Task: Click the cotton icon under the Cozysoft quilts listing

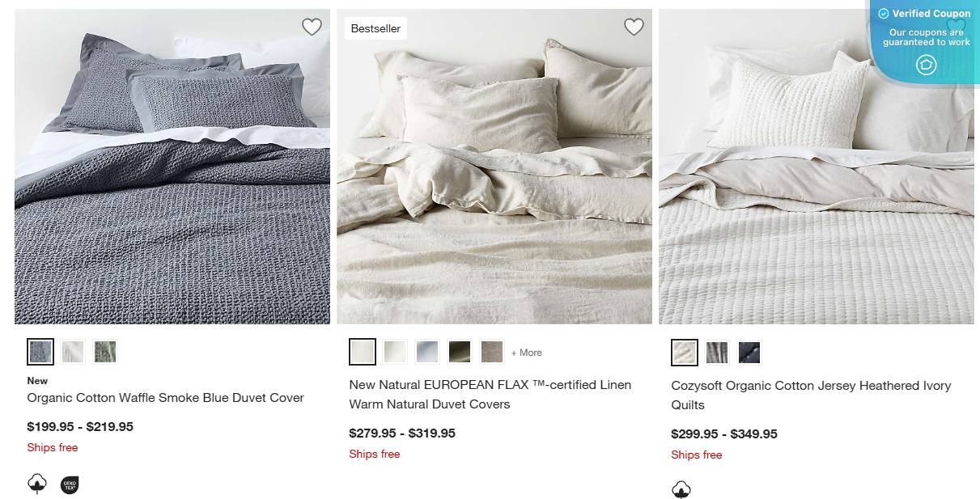Action: [x=681, y=488]
